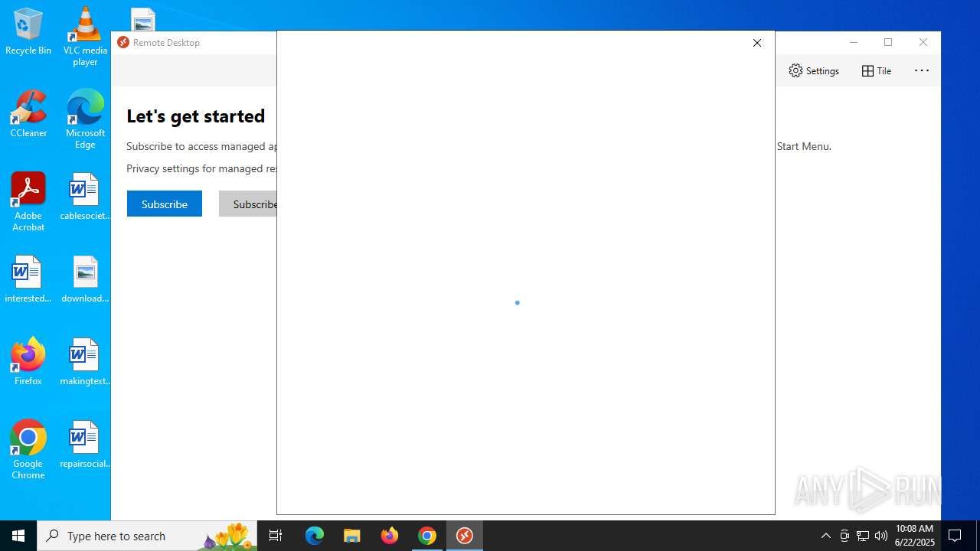Close the loading dialog overlay
The width and height of the screenshot is (980, 551).
pos(757,43)
